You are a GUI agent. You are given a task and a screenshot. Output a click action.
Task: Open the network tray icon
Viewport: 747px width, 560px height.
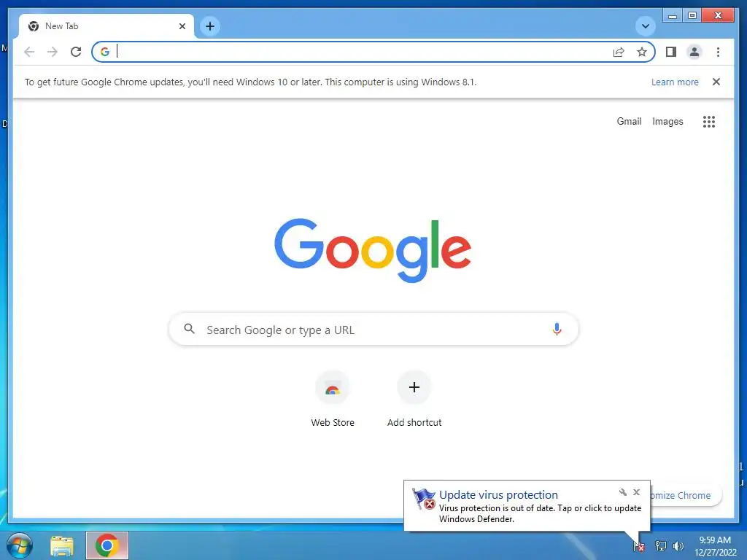tap(660, 546)
